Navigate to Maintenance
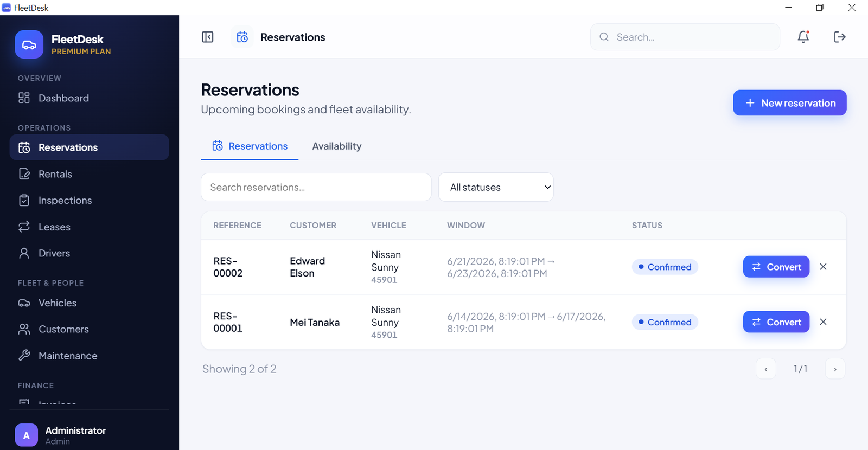This screenshot has width=868, height=450. [90, 356]
